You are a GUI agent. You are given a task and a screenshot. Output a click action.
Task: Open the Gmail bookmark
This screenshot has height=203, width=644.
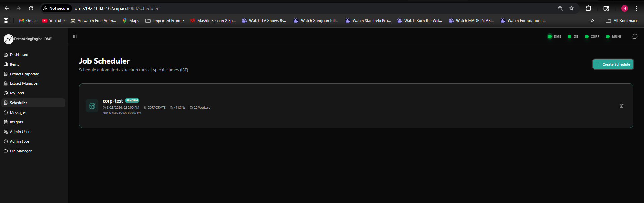28,21
